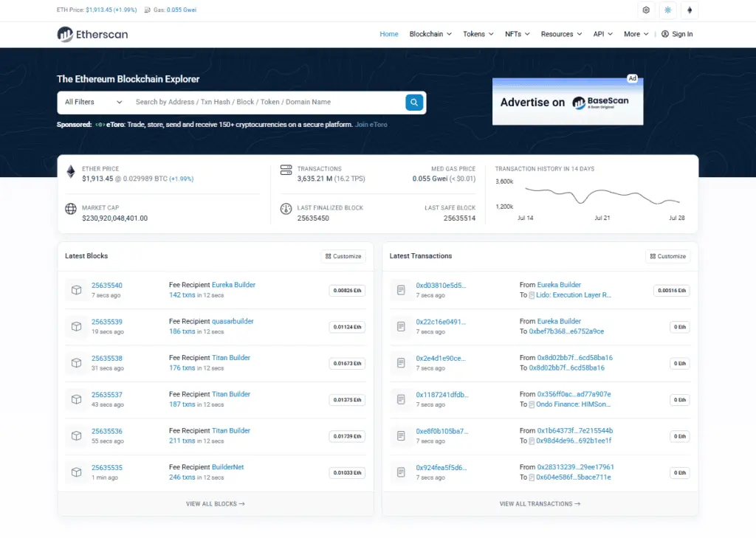Screen dimensions: 756x538
Task: Open the 246 txns link
Action: point(182,477)
